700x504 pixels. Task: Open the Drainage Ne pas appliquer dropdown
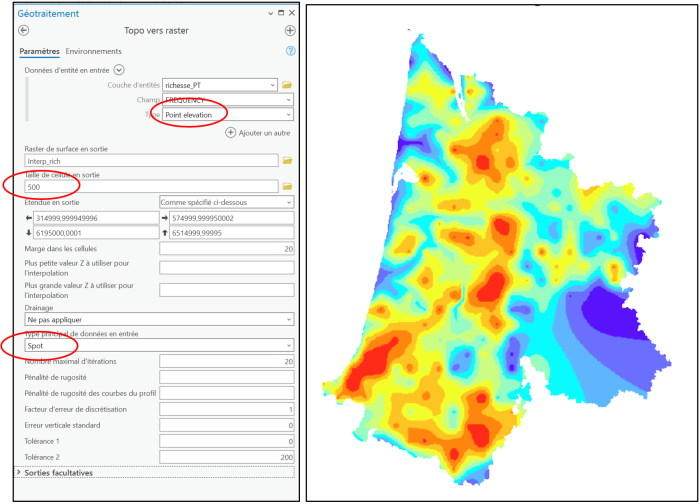(x=288, y=319)
